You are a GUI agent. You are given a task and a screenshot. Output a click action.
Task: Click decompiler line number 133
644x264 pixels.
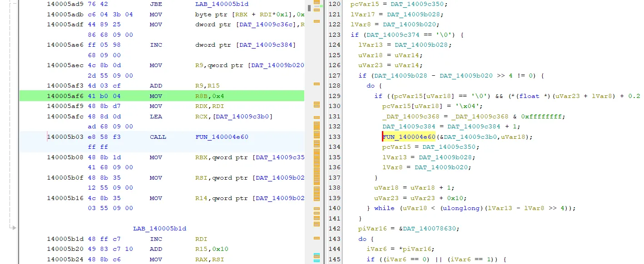(x=334, y=137)
